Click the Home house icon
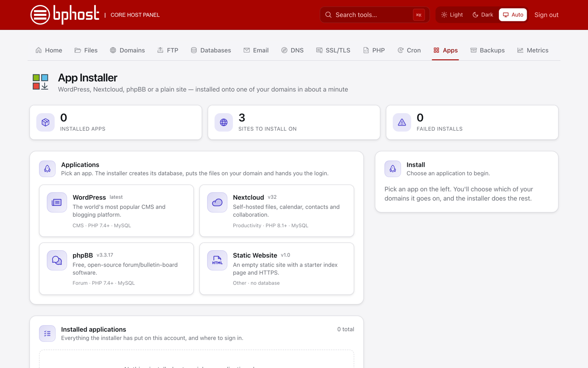The image size is (588, 368). pos(39,50)
